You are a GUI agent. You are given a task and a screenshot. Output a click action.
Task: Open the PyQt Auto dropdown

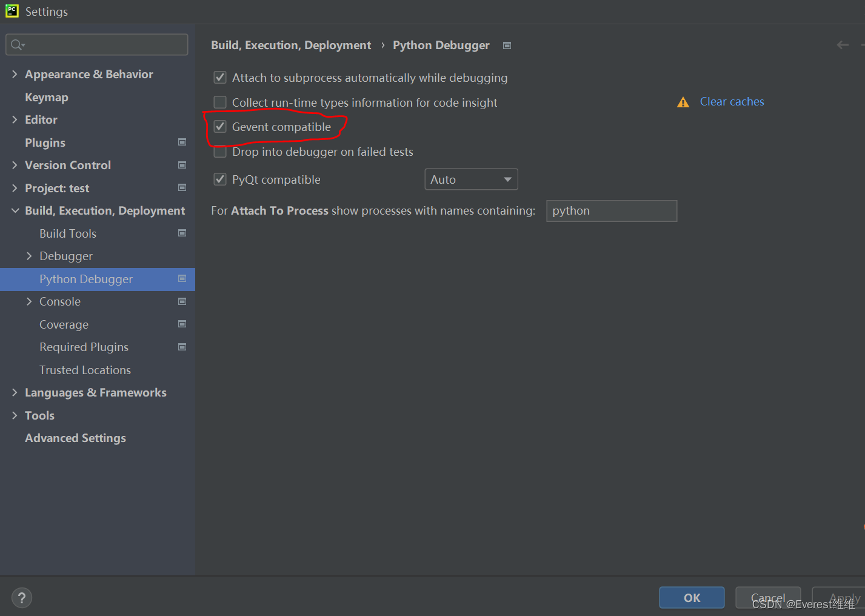coord(471,179)
